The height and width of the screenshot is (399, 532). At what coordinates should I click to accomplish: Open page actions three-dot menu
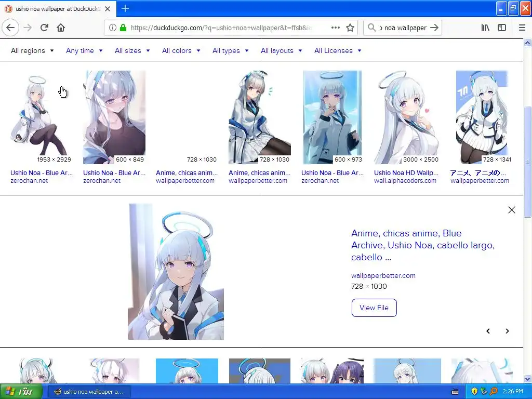(335, 28)
